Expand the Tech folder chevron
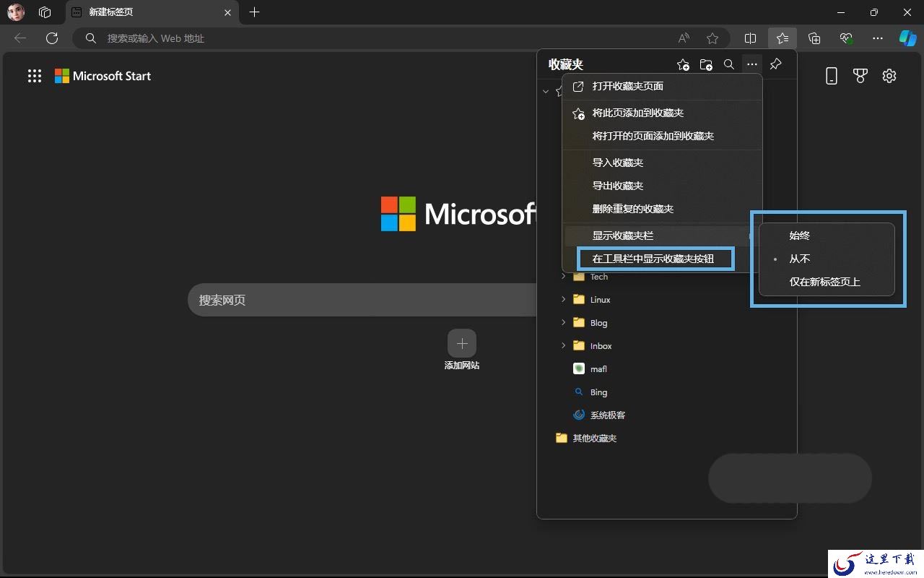 click(564, 277)
